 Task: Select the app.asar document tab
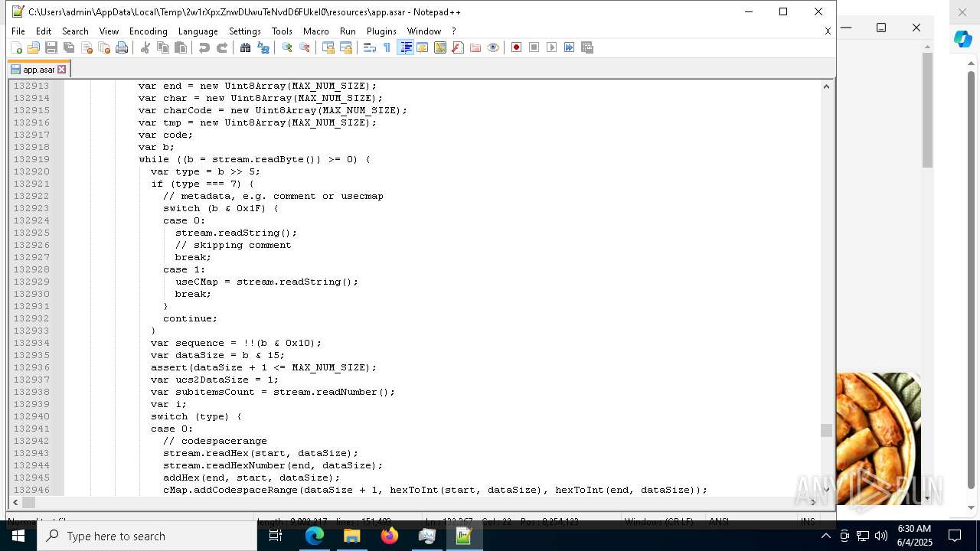coord(38,70)
